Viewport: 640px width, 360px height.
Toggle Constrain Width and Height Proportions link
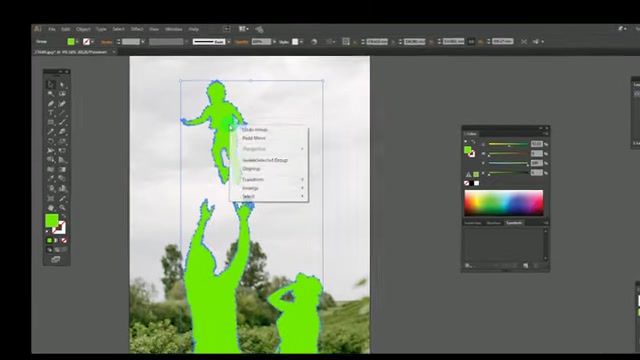471,42
